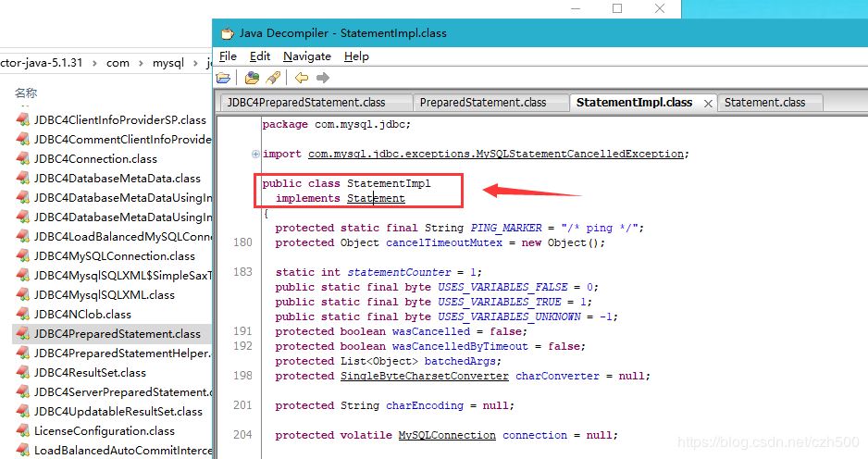Select JDBC4ResultSet.class in the file list

90,373
